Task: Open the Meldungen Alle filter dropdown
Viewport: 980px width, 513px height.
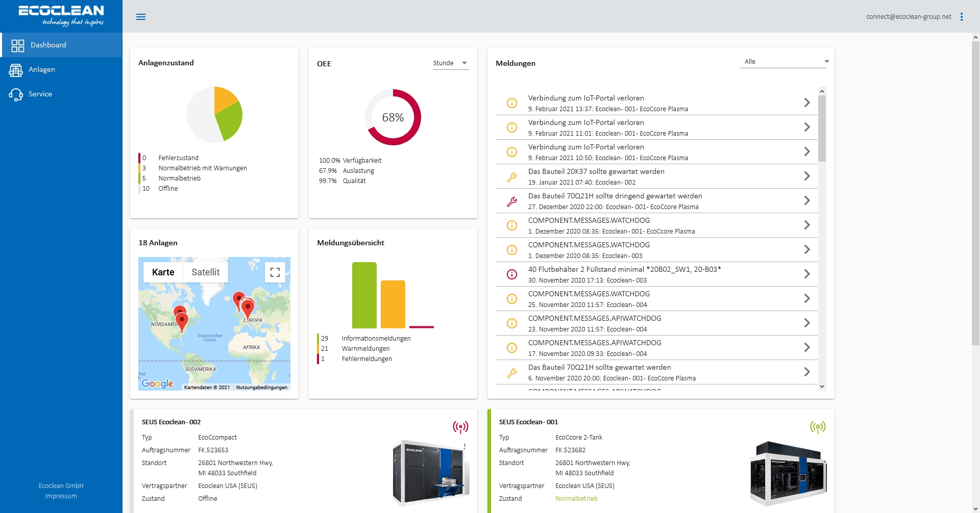Action: pyautogui.click(x=784, y=62)
